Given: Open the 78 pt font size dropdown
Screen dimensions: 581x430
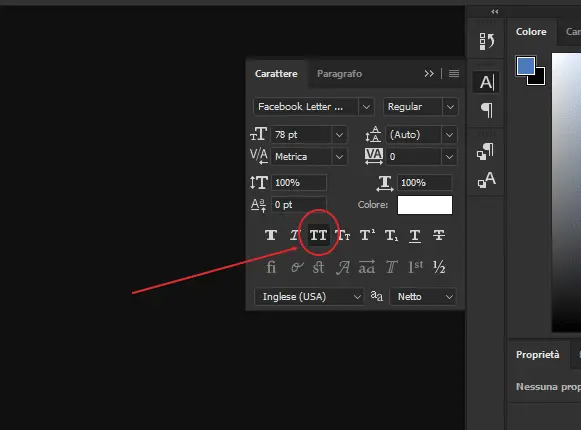Looking at the screenshot, I should pyautogui.click(x=339, y=135).
